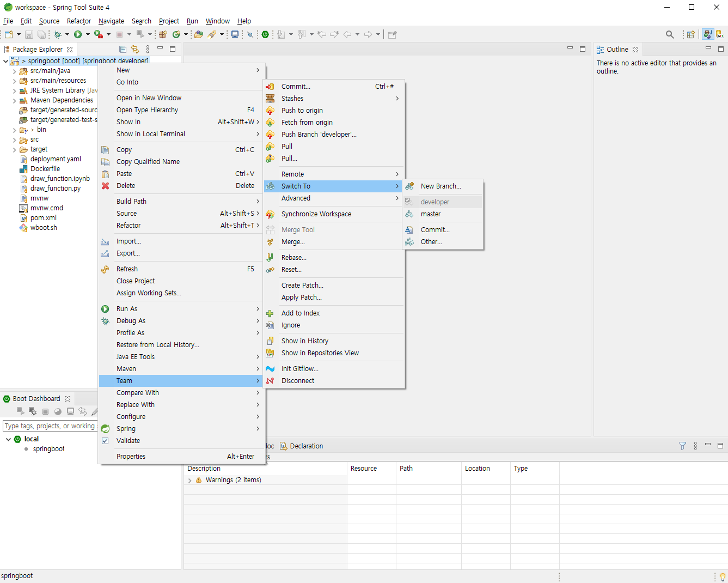728x583 pixels.
Task: Choose New Branch... in the Switch To submenu
Action: pos(443,186)
